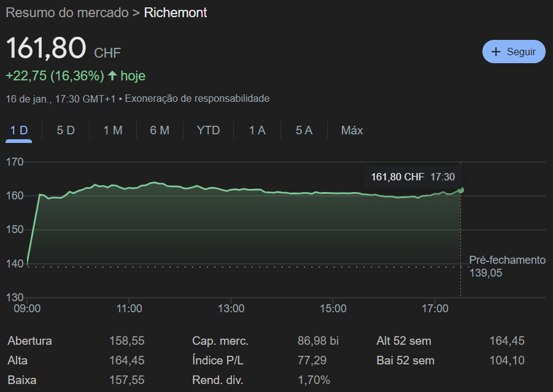Click the chart endpoint marker dot
Image resolution: width=553 pixels, height=392 pixels.
click(x=461, y=191)
